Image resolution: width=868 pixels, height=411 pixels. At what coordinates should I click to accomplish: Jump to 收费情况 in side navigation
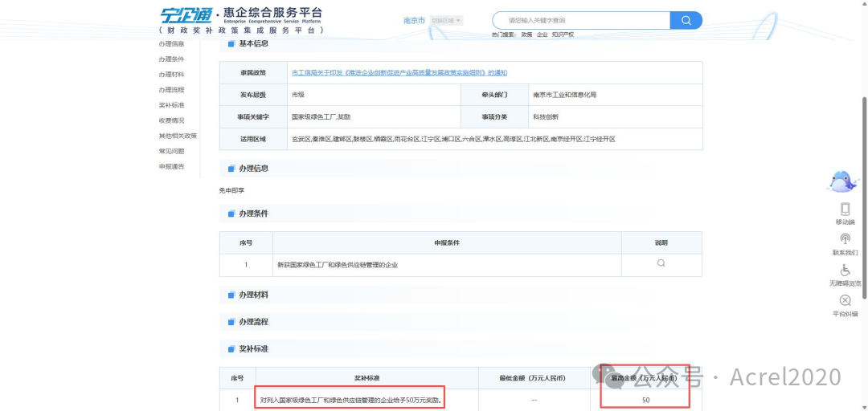172,120
